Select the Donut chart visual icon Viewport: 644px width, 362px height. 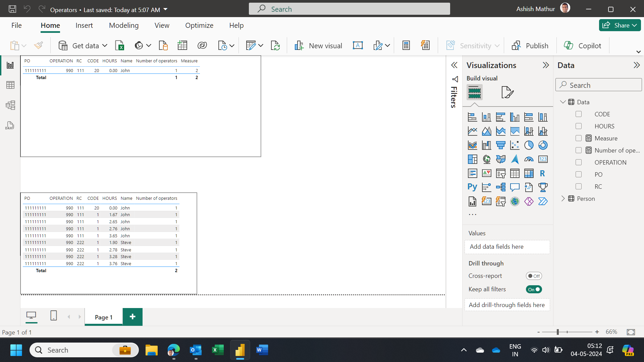tap(543, 145)
